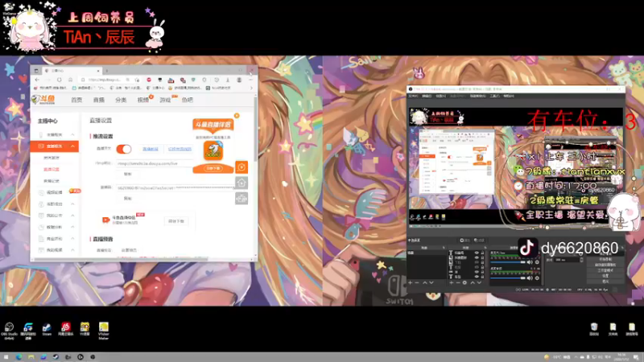Toggle lock of the topmost OBS source
Screen dimensions: 644x362
[482, 253]
